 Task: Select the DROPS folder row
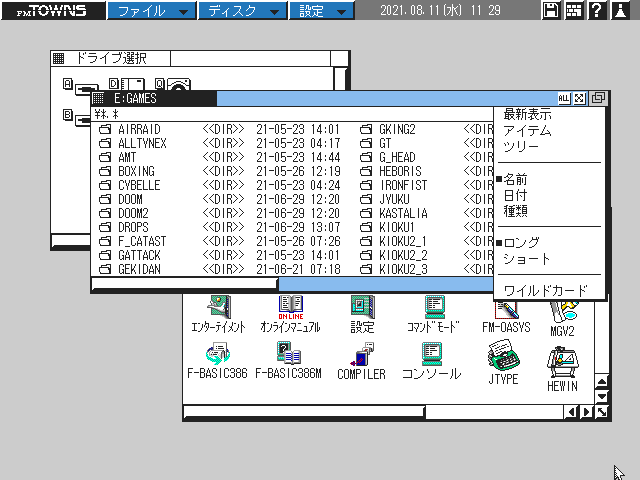[220, 227]
